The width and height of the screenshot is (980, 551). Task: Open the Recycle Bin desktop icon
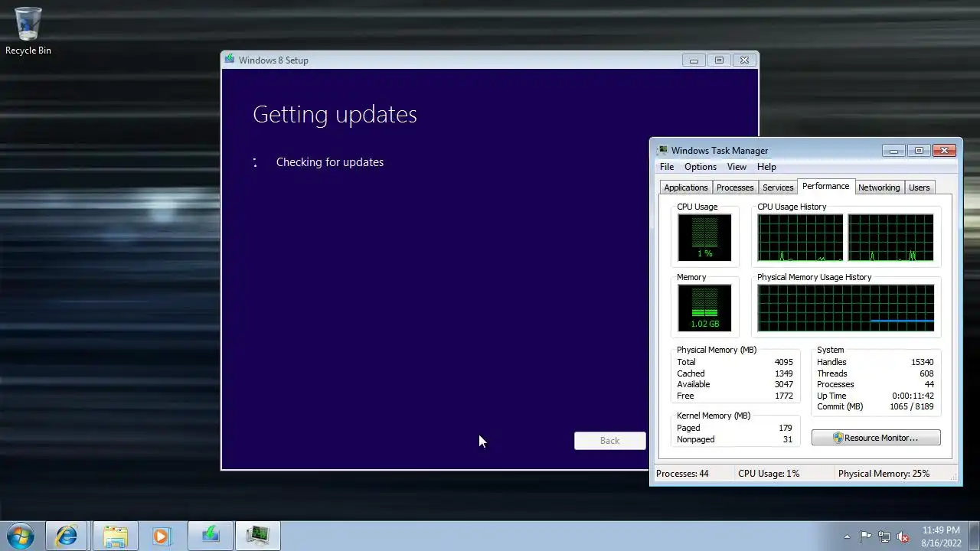point(28,31)
